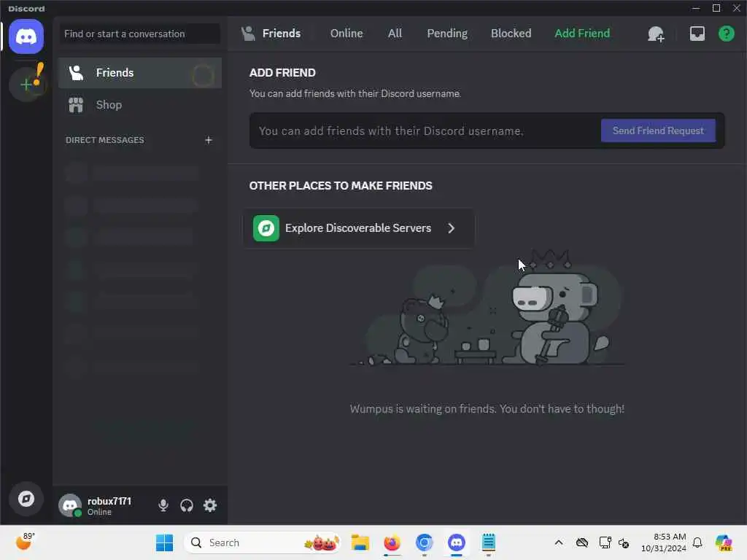Create DM with plus beside Direct Messages
Image resolution: width=747 pixels, height=560 pixels.
(209, 140)
